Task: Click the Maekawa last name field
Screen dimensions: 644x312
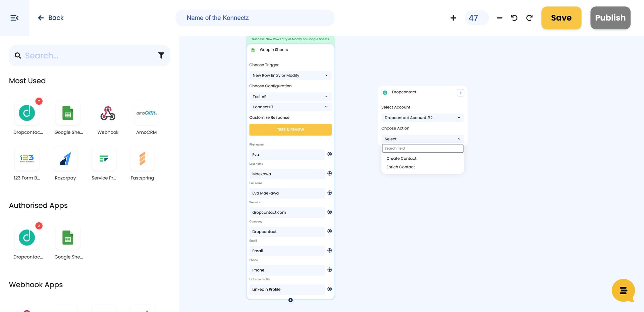Action: [287, 174]
